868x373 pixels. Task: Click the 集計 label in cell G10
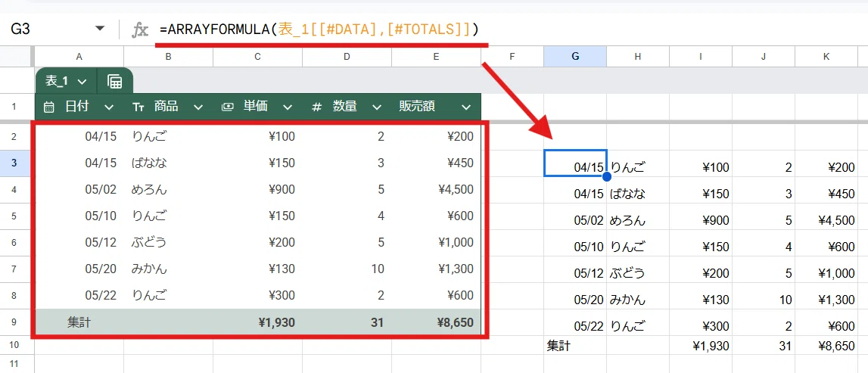click(558, 346)
